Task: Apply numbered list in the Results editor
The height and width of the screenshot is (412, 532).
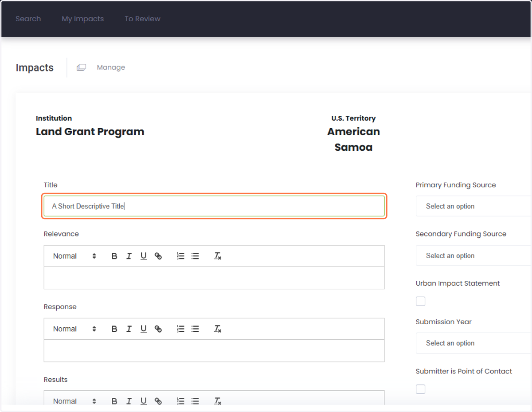Action: [x=180, y=401]
